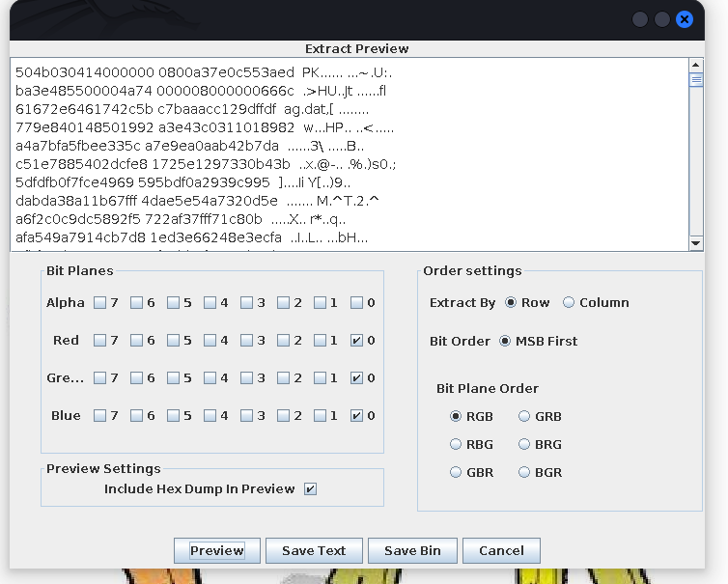Image resolution: width=728 pixels, height=584 pixels.
Task: Click the hex line starting 504b030414000000
Action: click(x=204, y=72)
